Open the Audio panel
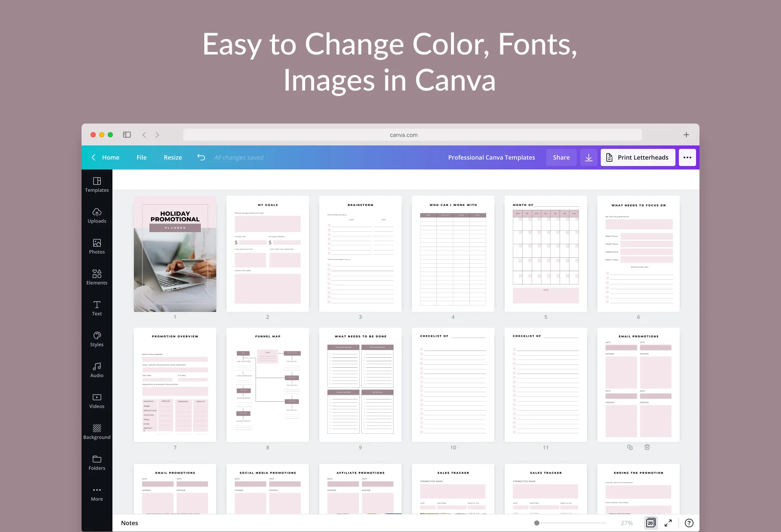This screenshot has width=781, height=532. point(97,370)
